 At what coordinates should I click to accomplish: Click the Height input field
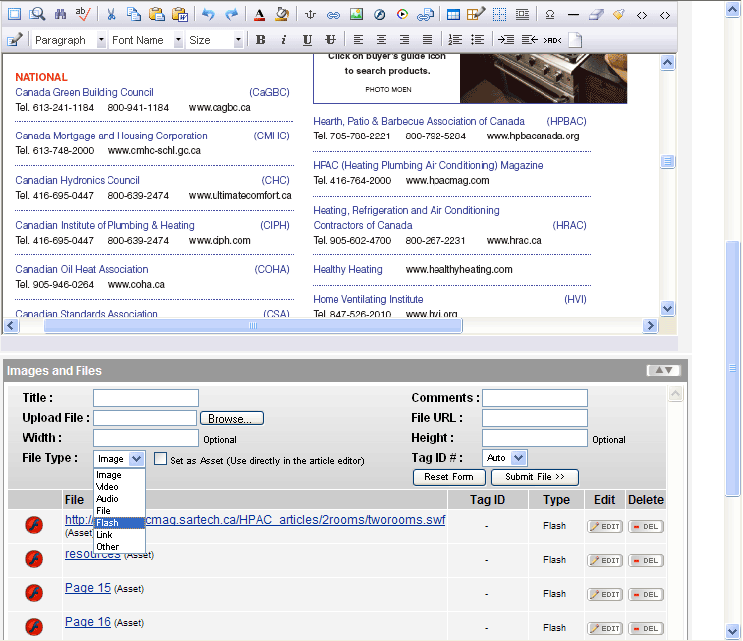(x=535, y=438)
